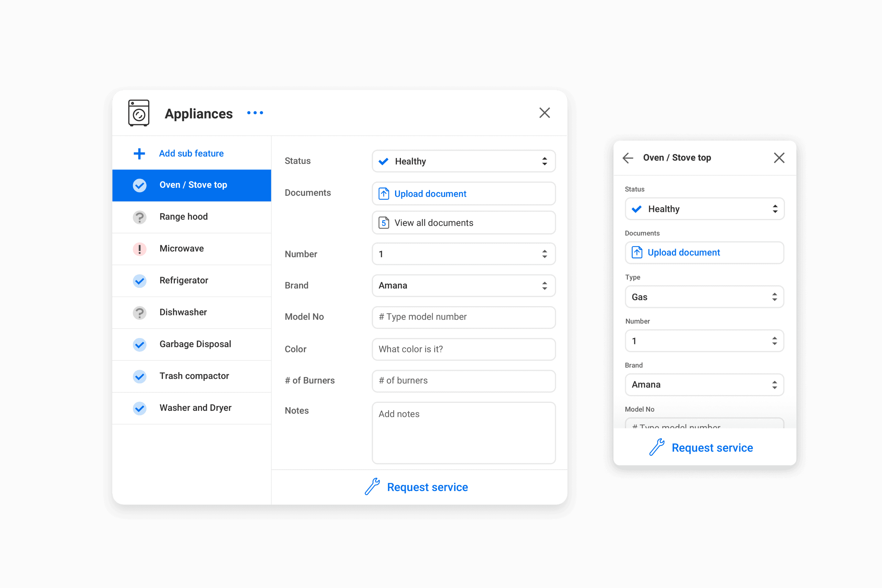Close the Oven / Stove top mobile panel

pyautogui.click(x=779, y=158)
